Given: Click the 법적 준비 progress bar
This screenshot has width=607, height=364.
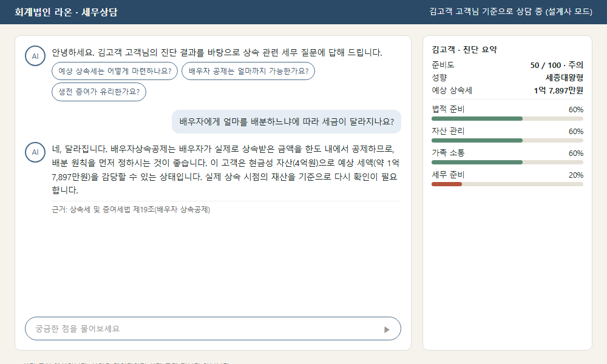Looking at the screenshot, I should pyautogui.click(x=507, y=119).
